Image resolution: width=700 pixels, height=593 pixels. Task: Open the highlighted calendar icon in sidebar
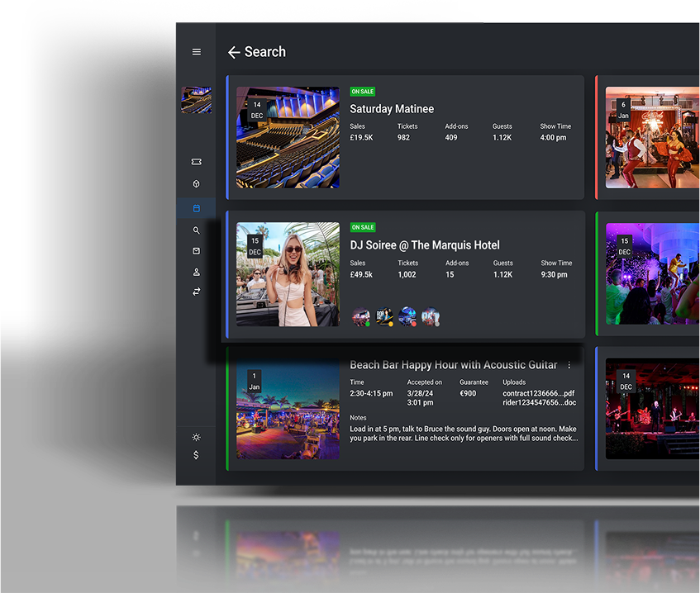pyautogui.click(x=196, y=208)
